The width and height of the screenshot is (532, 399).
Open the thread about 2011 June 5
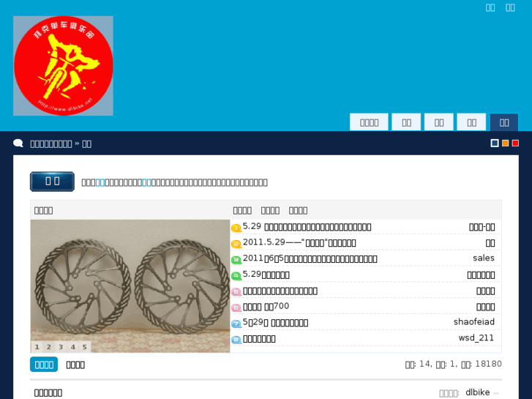(x=310, y=258)
